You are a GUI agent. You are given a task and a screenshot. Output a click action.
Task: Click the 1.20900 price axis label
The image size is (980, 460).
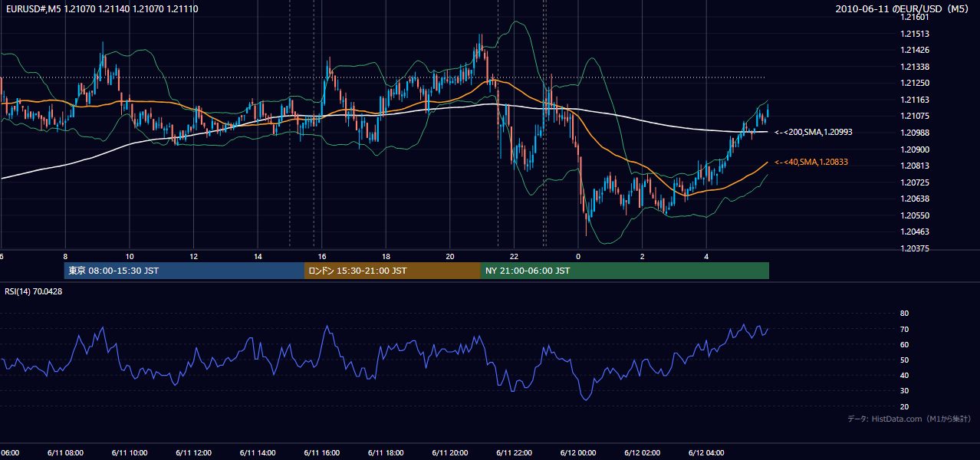916,149
